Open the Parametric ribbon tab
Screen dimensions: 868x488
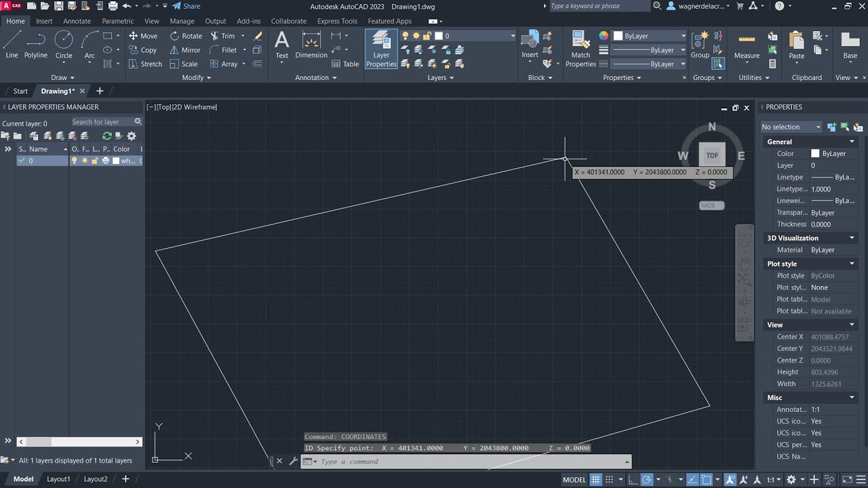(118, 21)
